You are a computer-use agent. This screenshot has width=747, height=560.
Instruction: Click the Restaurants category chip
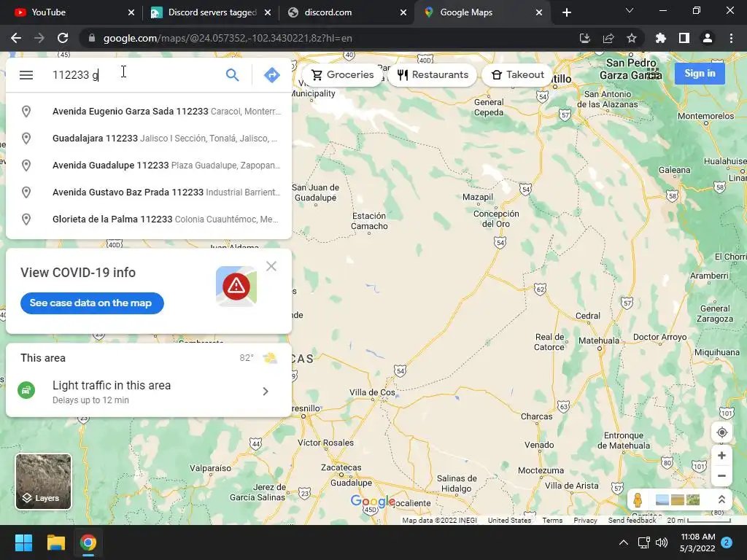click(x=433, y=75)
